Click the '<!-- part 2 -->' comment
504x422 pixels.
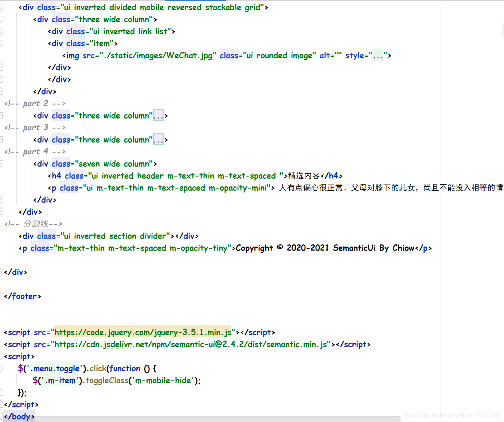click(35, 104)
